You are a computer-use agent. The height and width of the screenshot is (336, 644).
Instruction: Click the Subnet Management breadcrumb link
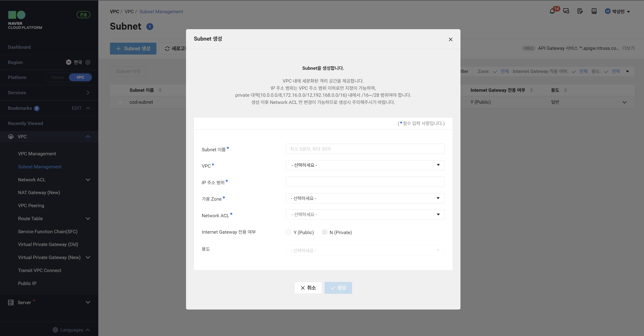click(161, 11)
